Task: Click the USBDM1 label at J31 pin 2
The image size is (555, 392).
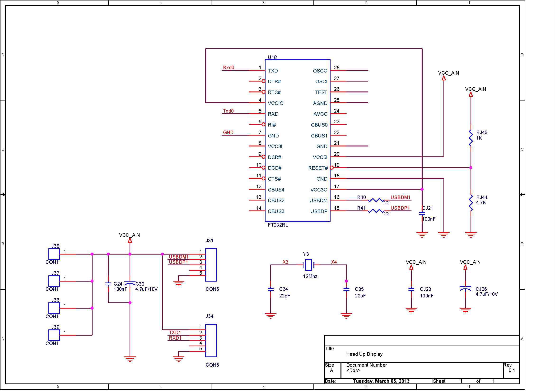Action: [x=179, y=257]
